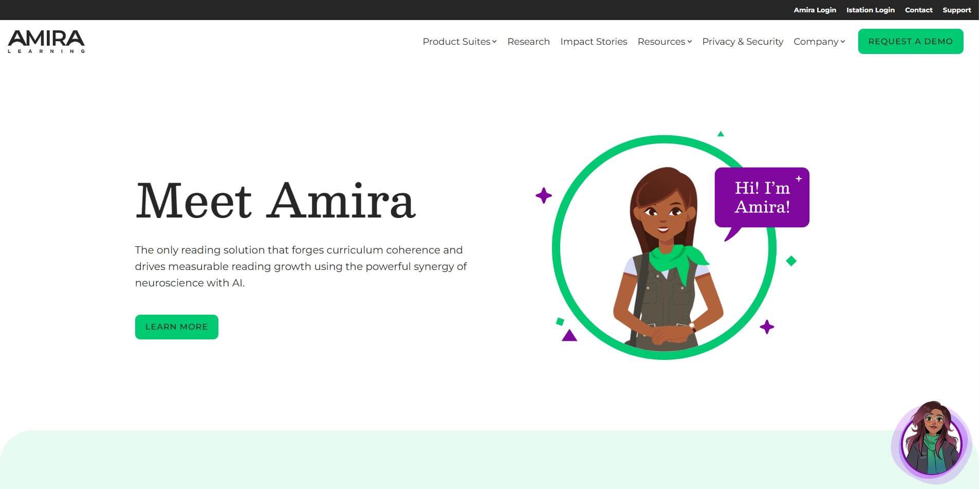The image size is (980, 489).
Task: Open Impact Stories in the navigation
Action: point(594,42)
